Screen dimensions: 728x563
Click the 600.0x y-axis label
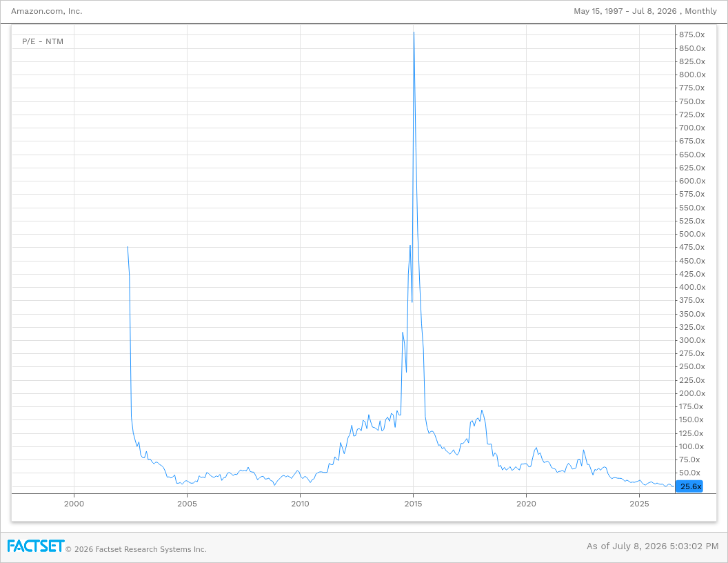coord(692,181)
